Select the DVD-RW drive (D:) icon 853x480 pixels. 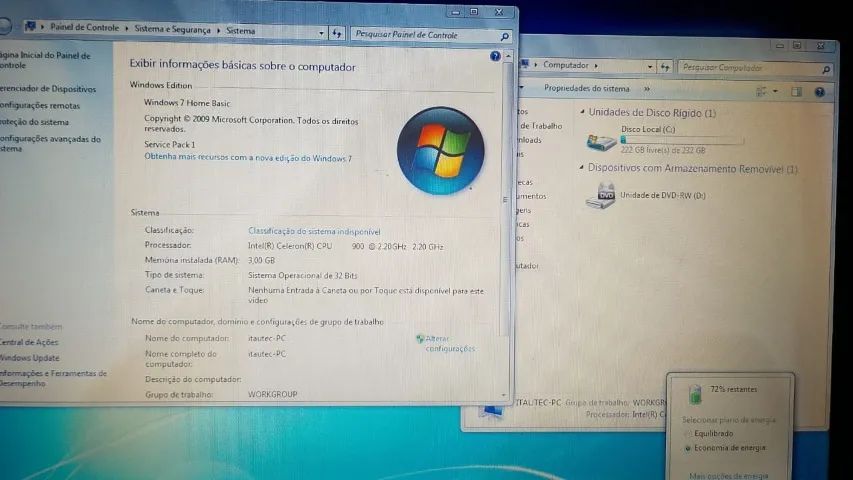click(601, 196)
